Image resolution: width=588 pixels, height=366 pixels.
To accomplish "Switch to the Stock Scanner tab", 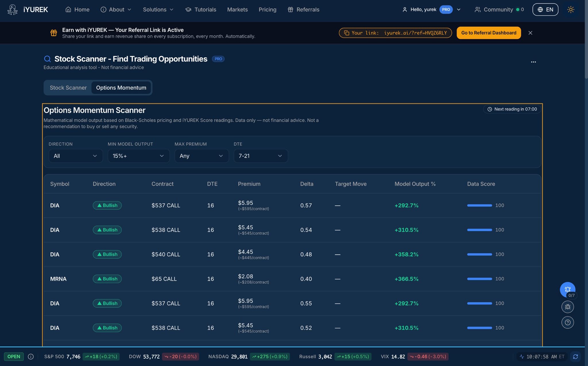I will coord(68,88).
